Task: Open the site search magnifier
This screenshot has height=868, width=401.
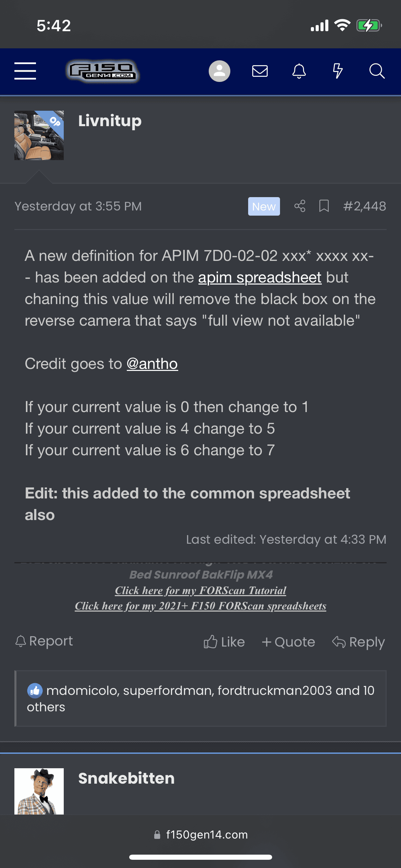Action: click(x=377, y=71)
